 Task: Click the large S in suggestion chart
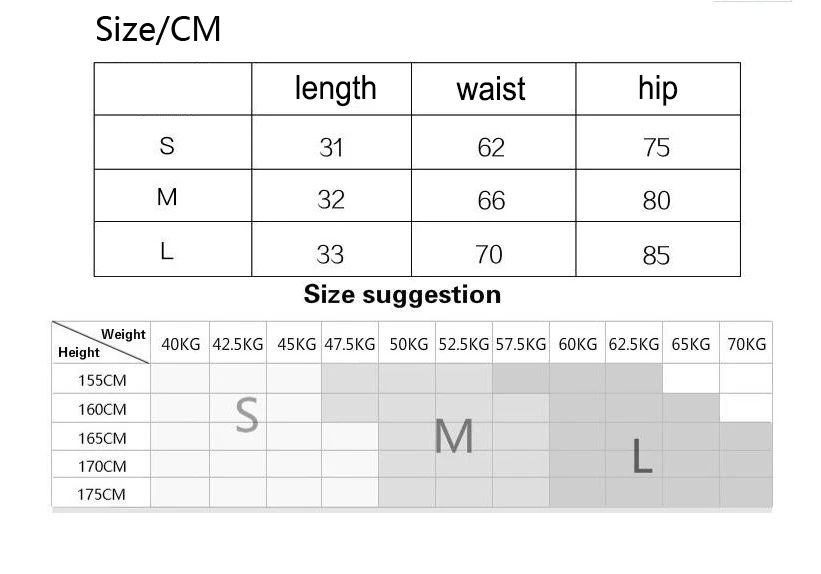tap(247, 415)
